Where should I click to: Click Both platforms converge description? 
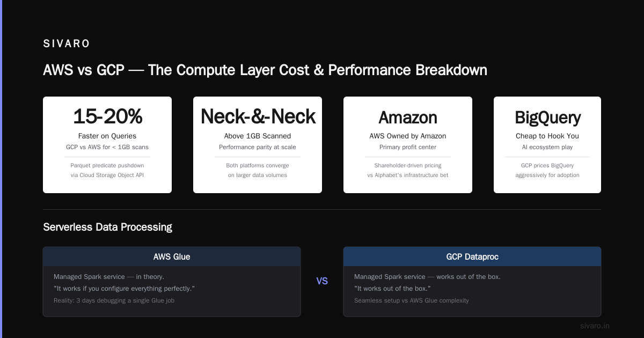pyautogui.click(x=258, y=170)
